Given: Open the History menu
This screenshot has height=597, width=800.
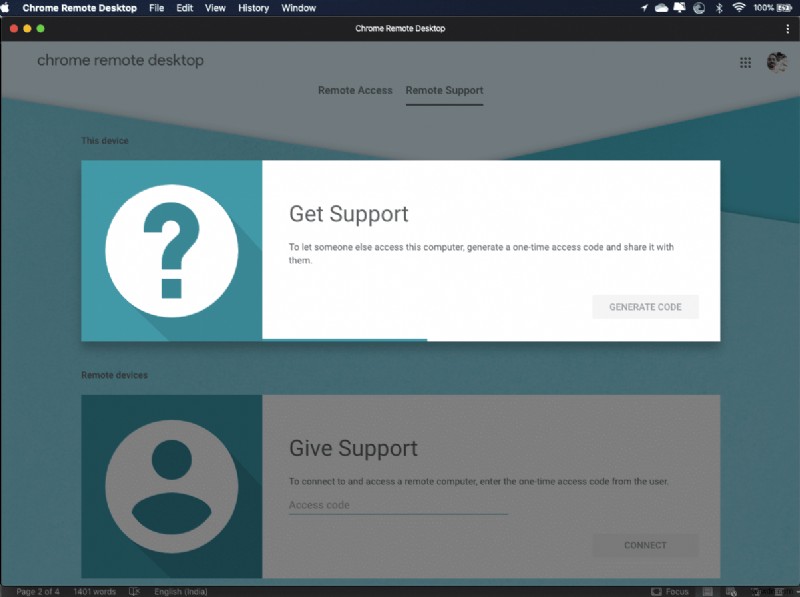Looking at the screenshot, I should pos(254,8).
